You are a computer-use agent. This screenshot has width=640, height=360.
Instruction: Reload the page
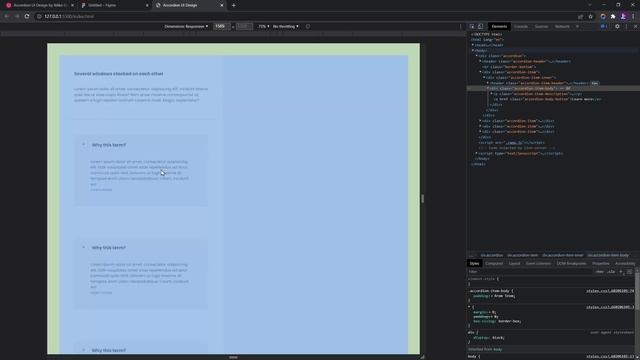27,16
